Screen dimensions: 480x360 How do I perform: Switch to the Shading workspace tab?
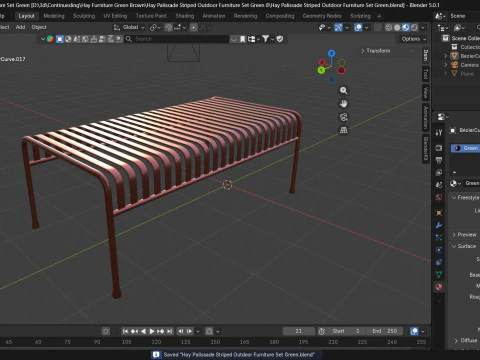click(185, 16)
